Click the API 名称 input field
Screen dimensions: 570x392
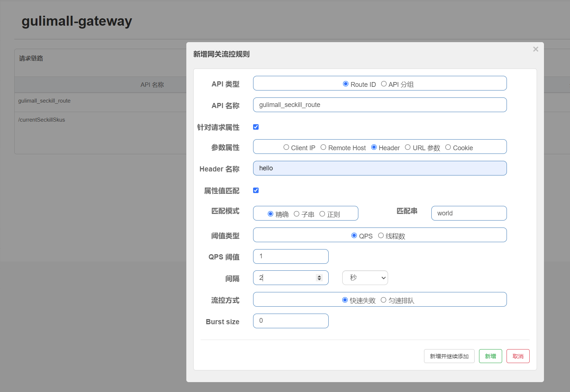coord(380,105)
